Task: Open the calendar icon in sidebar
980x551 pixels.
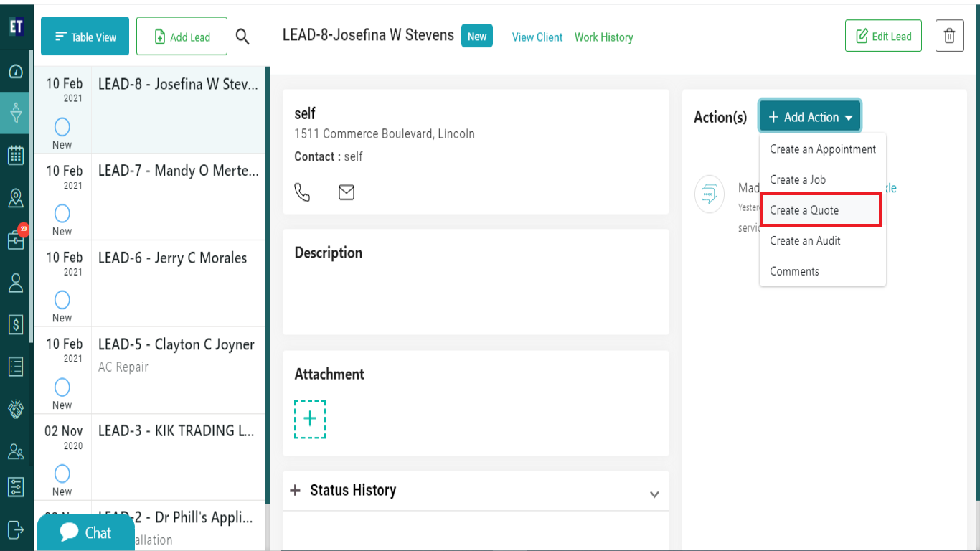Action: point(16,155)
